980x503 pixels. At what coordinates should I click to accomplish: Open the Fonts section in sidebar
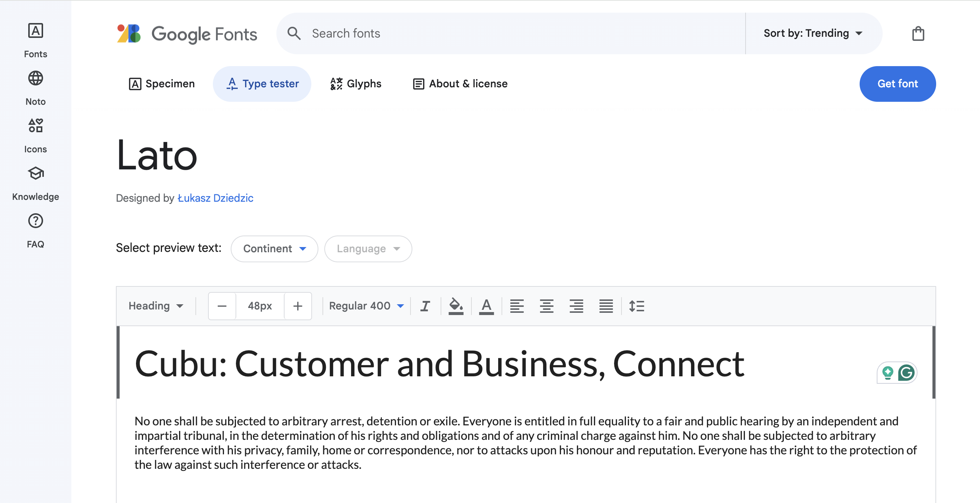(x=35, y=40)
